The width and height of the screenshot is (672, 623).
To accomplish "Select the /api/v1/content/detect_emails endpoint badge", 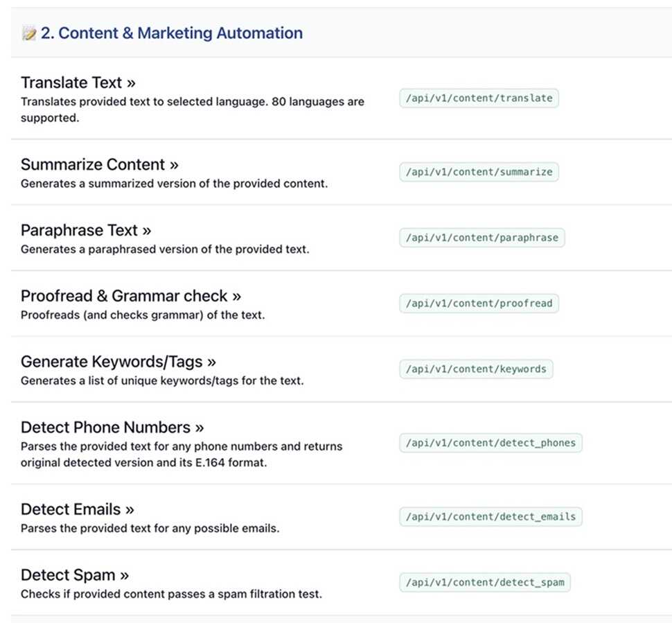I will [490, 516].
